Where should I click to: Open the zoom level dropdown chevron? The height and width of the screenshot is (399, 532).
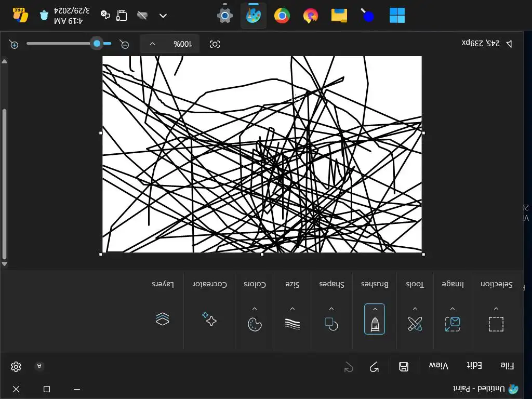(152, 44)
